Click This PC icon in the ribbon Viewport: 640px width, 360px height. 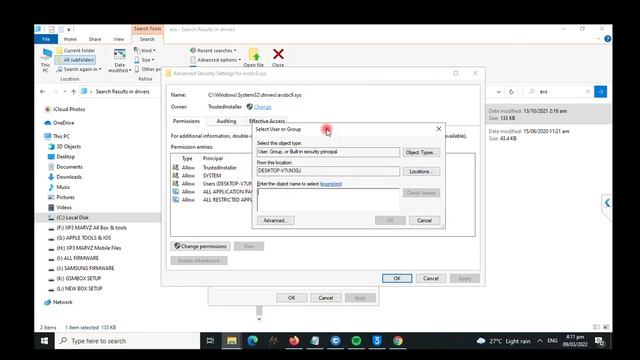(46, 60)
